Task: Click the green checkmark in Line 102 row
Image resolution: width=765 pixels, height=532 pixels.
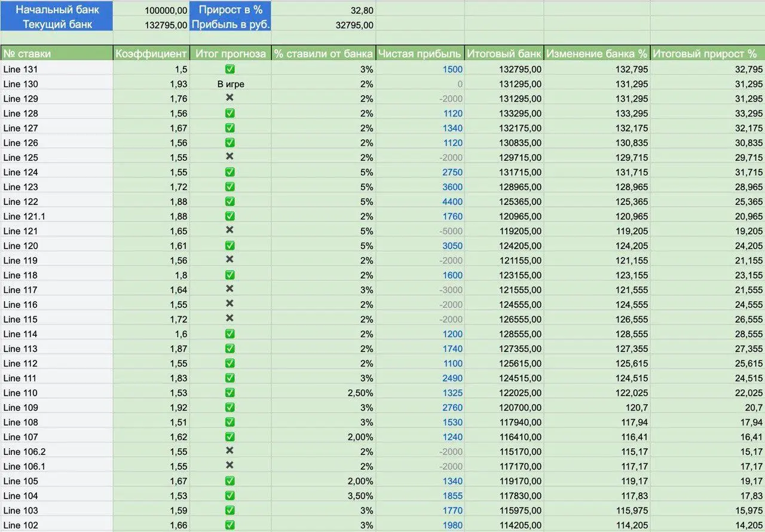Action: pyautogui.click(x=230, y=525)
